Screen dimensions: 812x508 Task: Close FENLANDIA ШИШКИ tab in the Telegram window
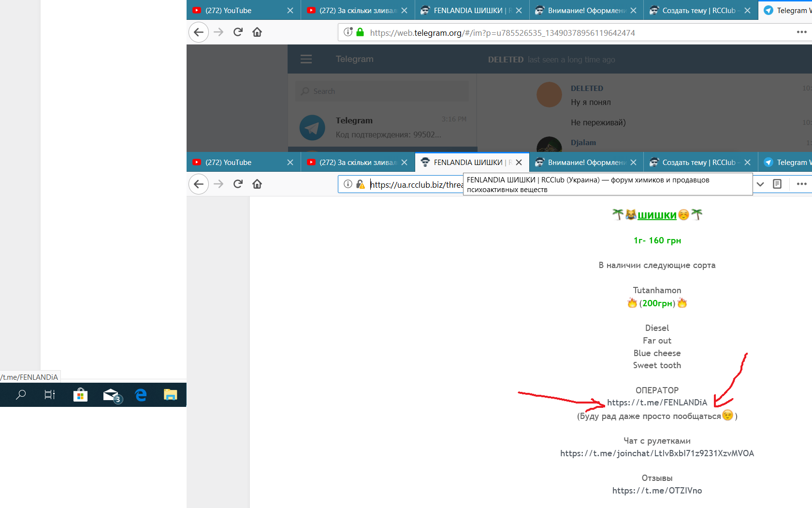519,10
